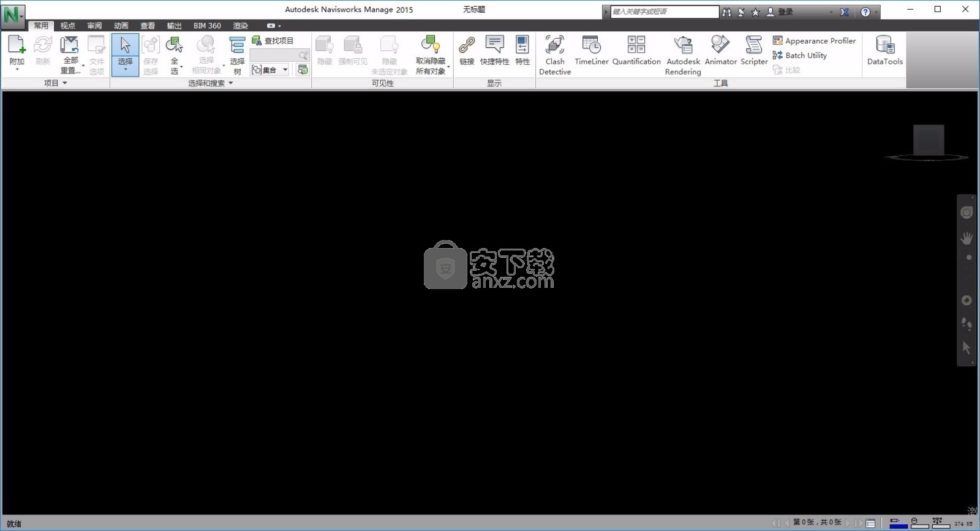Open the Selection Tree (选择树) panel

pos(237,55)
